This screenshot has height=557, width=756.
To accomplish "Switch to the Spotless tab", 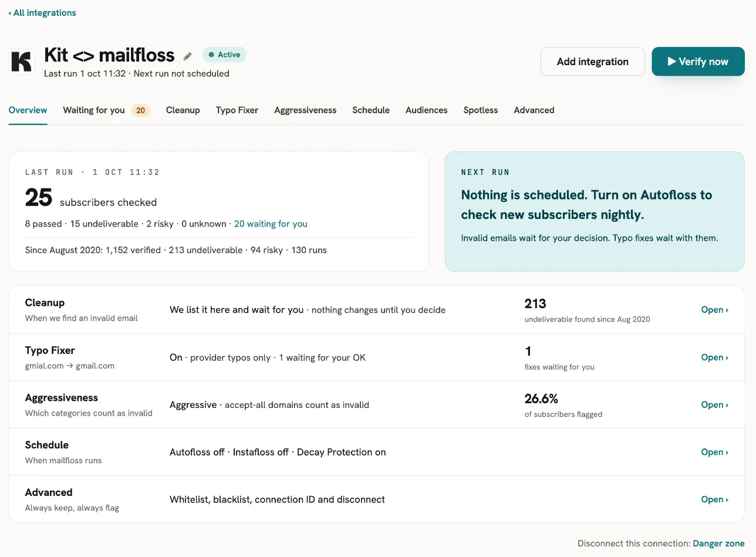I will click(481, 110).
